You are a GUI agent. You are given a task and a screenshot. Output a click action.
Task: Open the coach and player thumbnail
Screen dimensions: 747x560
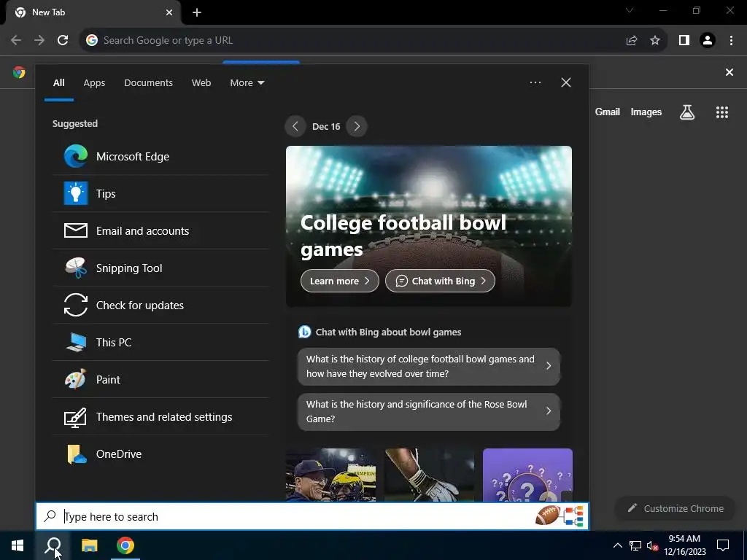point(330,475)
